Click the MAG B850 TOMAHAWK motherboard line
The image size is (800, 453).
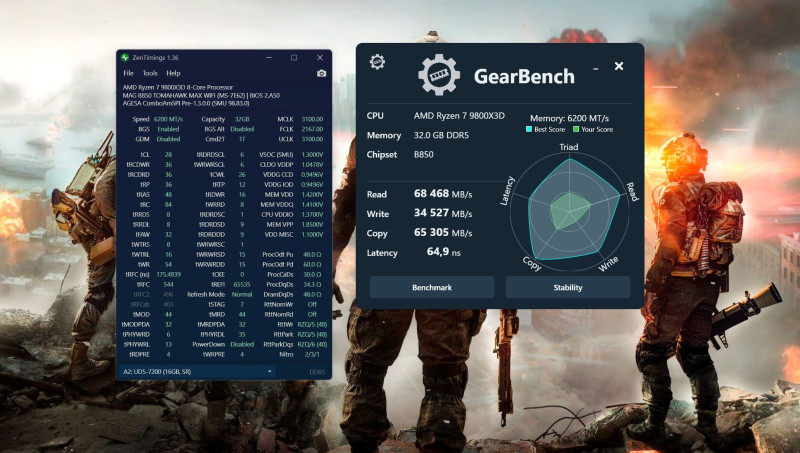pyautogui.click(x=201, y=95)
